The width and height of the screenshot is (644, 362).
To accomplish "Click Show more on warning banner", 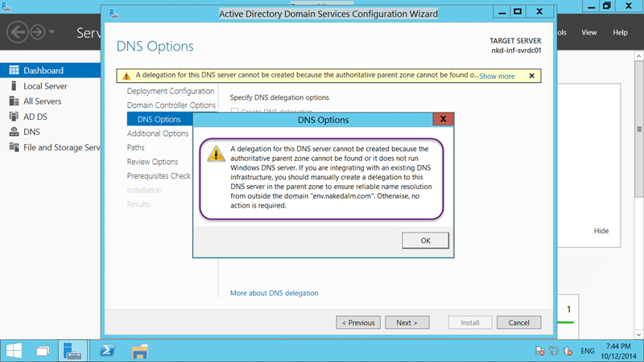I will coord(497,76).
